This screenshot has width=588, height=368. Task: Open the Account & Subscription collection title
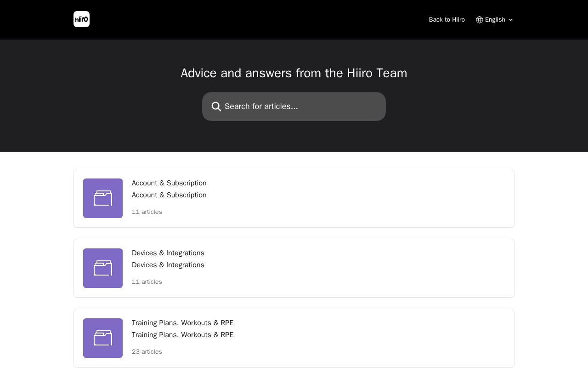tap(169, 183)
